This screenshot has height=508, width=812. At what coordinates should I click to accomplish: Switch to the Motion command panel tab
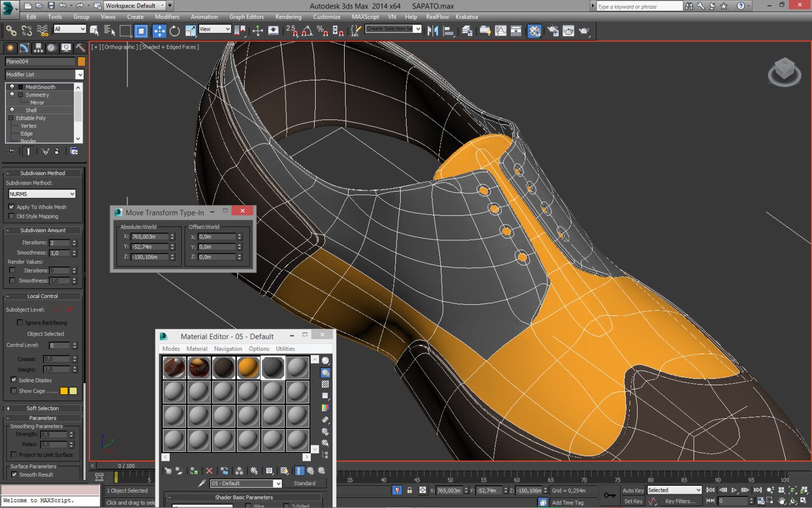coord(52,48)
